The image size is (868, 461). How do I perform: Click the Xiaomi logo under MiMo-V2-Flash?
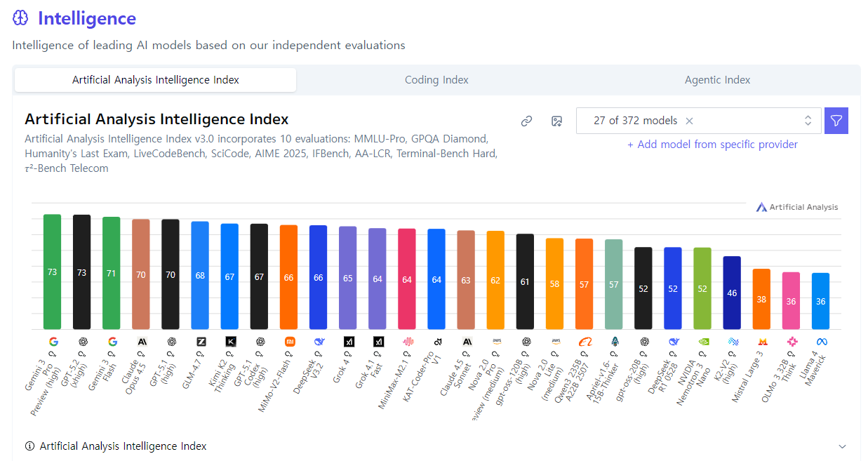289,342
